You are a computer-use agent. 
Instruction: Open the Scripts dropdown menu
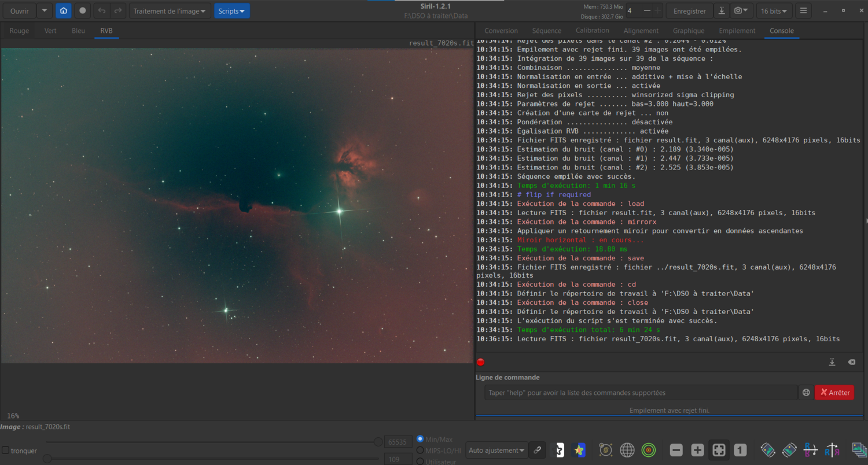tap(232, 10)
